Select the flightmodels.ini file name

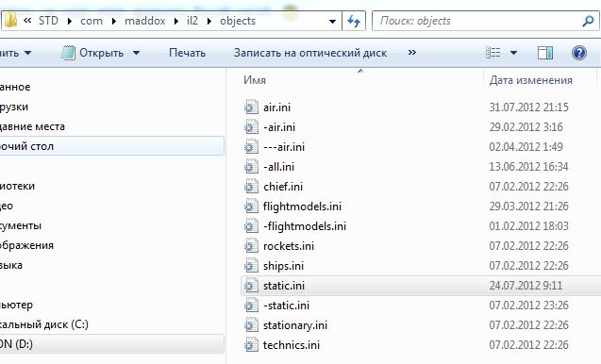point(302,207)
